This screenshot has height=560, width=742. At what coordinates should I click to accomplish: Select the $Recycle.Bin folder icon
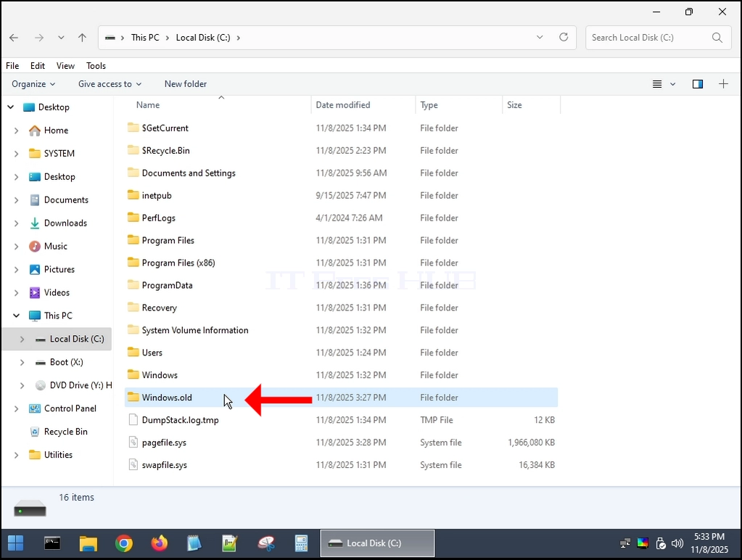pyautogui.click(x=133, y=150)
